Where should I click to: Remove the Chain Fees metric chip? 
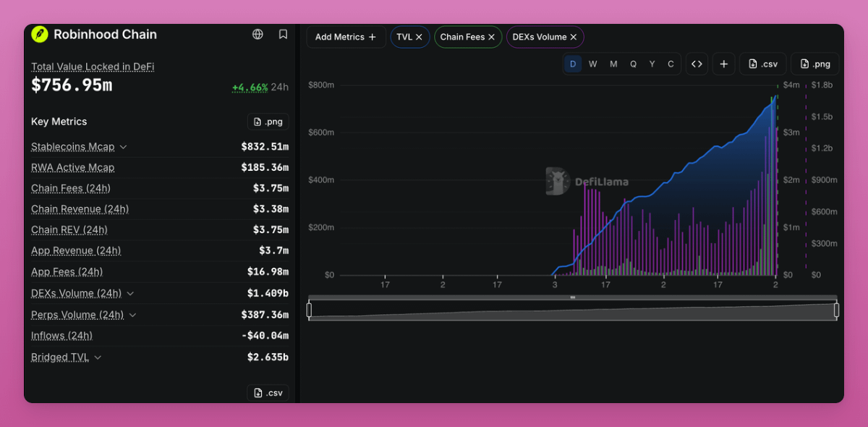click(491, 37)
